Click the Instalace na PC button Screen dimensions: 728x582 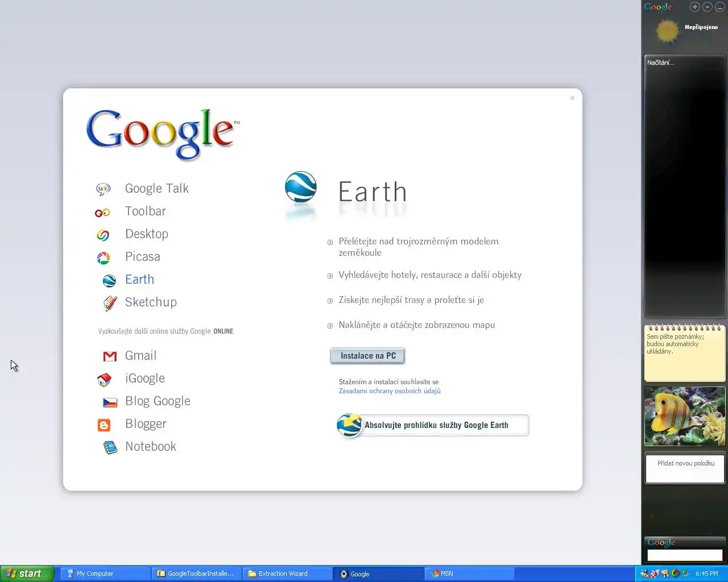click(368, 356)
